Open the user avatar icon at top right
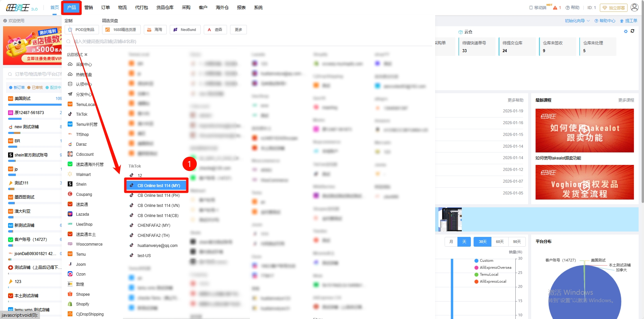The image size is (644, 319). [x=634, y=7]
